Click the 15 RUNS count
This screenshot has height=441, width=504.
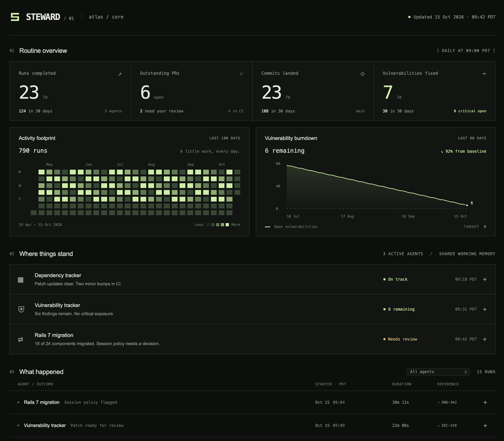(486, 372)
